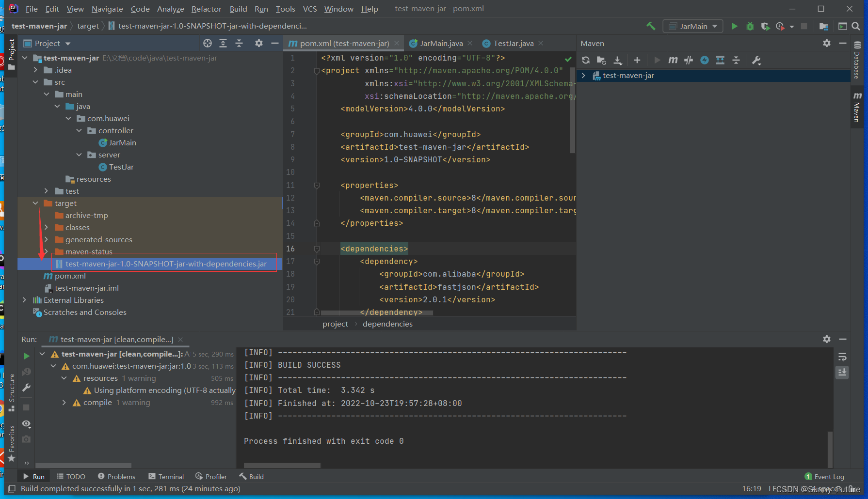The height and width of the screenshot is (499, 868).
Task: Toggle soft-wrap in Run console
Action: 842,357
